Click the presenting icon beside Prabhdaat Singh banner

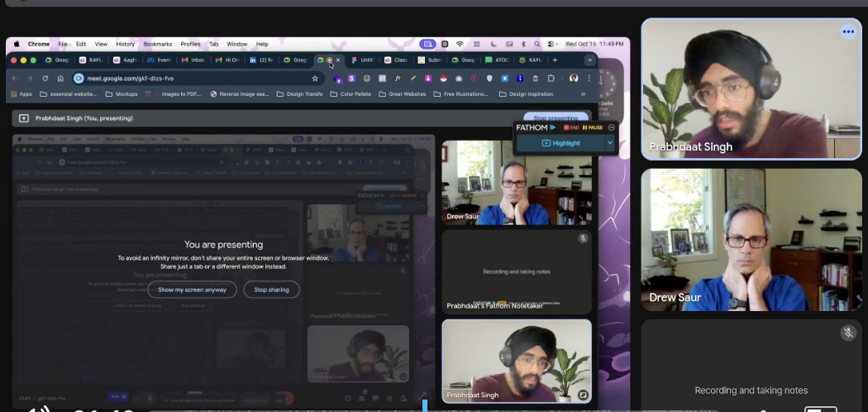(24, 118)
